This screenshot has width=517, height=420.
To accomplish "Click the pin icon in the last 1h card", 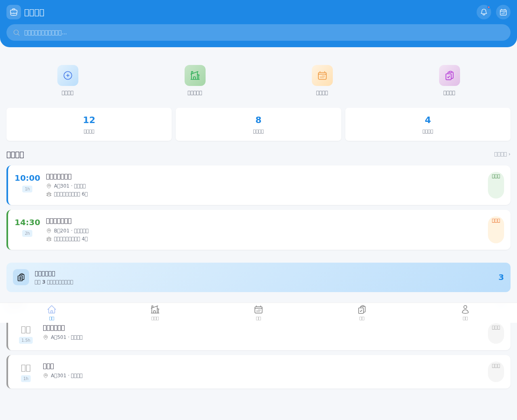I will (46, 376).
